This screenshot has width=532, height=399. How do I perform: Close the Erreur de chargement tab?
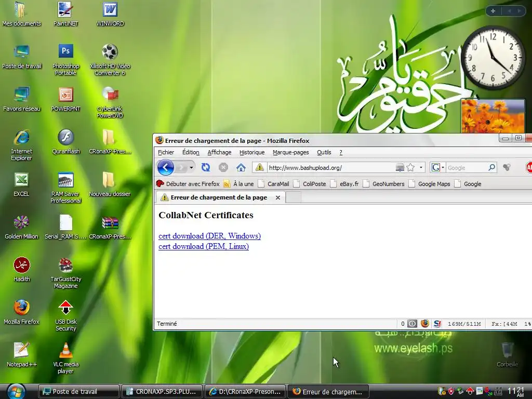tap(278, 197)
